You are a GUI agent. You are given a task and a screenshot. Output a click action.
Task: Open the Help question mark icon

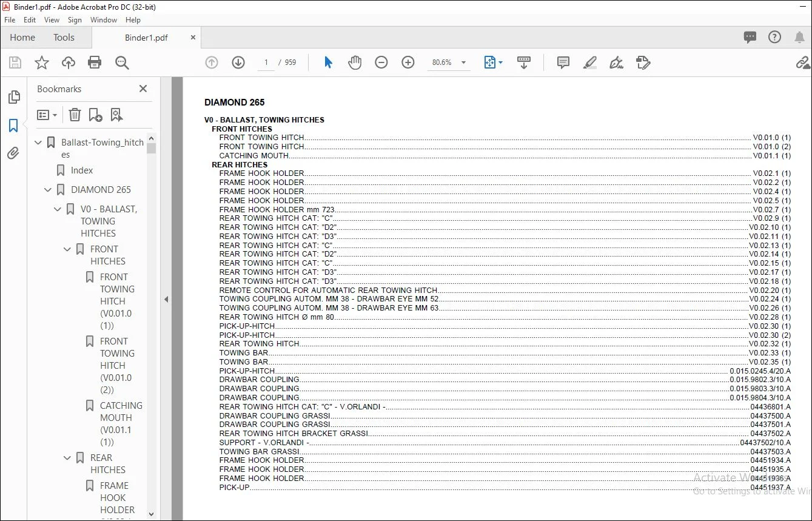(774, 38)
